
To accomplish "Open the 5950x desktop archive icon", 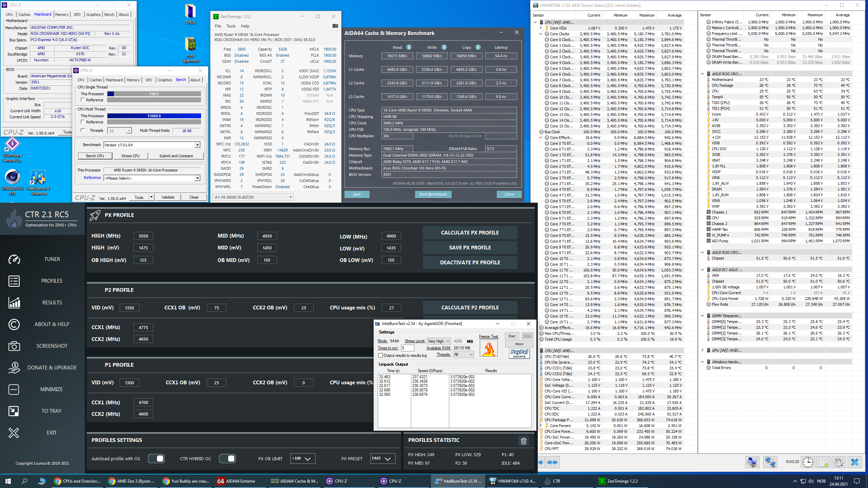I will click(191, 14).
